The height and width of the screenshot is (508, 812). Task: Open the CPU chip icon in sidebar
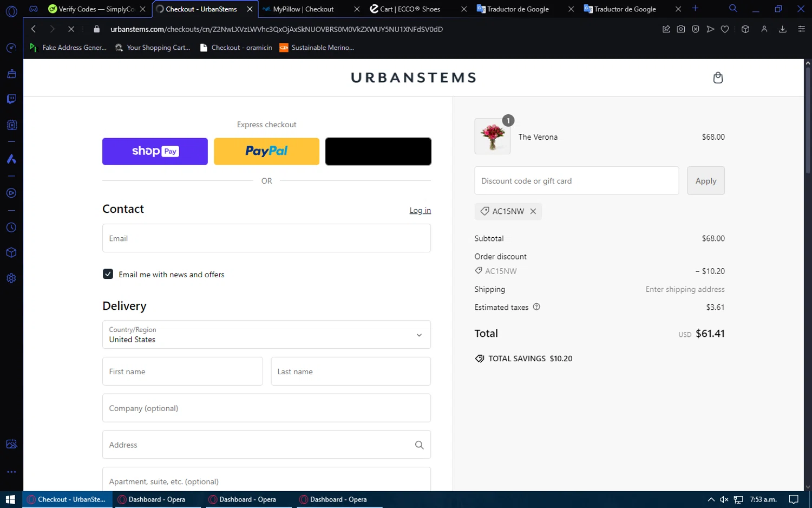[x=11, y=125]
